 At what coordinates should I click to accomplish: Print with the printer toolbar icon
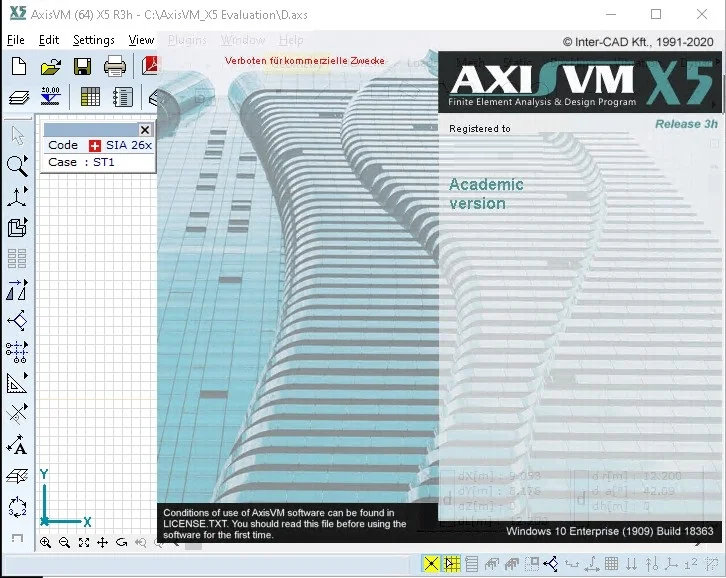coord(114,66)
